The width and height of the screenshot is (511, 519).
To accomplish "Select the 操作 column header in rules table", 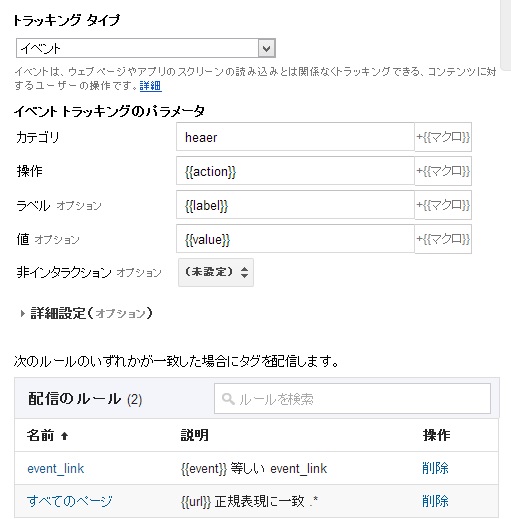I will pos(436,435).
